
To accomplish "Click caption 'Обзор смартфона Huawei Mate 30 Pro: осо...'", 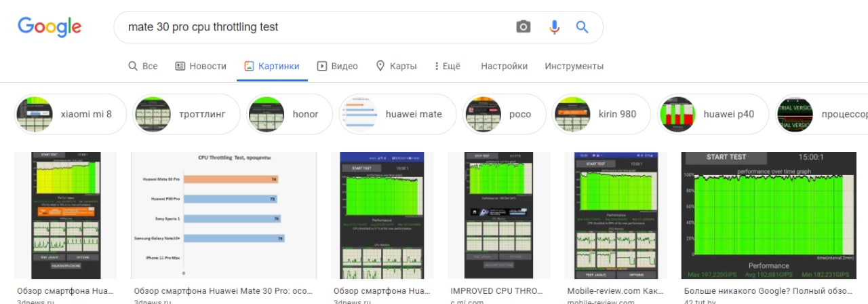I will (224, 290).
